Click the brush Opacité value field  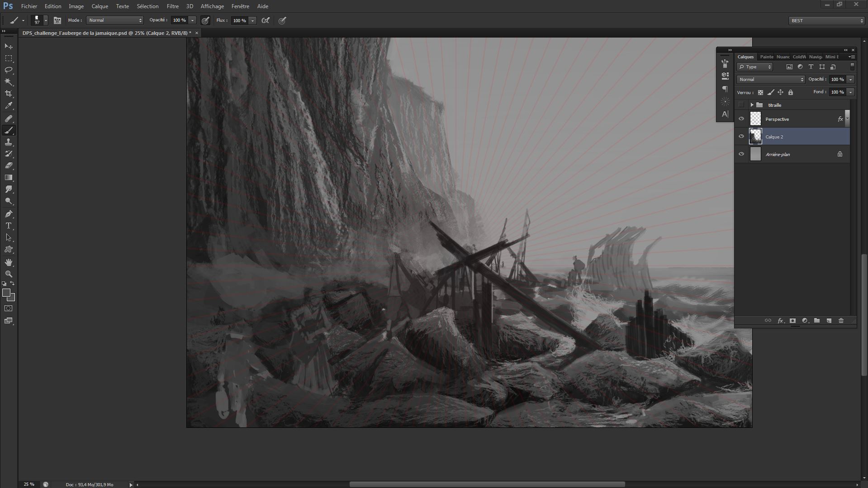pos(180,20)
